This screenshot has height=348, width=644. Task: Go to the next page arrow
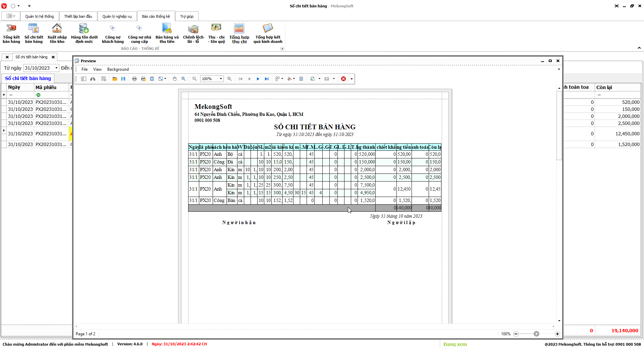coord(258,79)
